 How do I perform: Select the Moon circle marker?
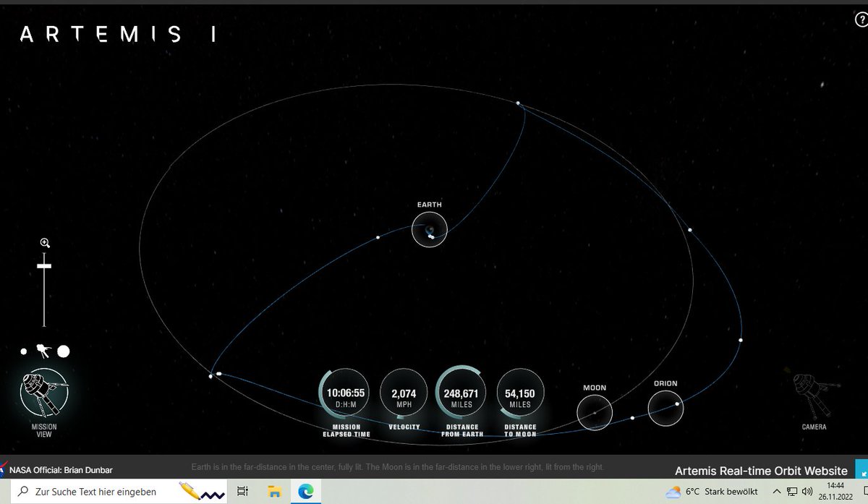point(595,413)
